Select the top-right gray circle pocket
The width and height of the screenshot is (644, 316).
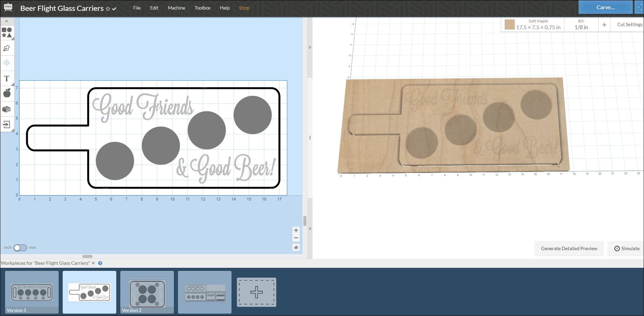[x=253, y=115]
